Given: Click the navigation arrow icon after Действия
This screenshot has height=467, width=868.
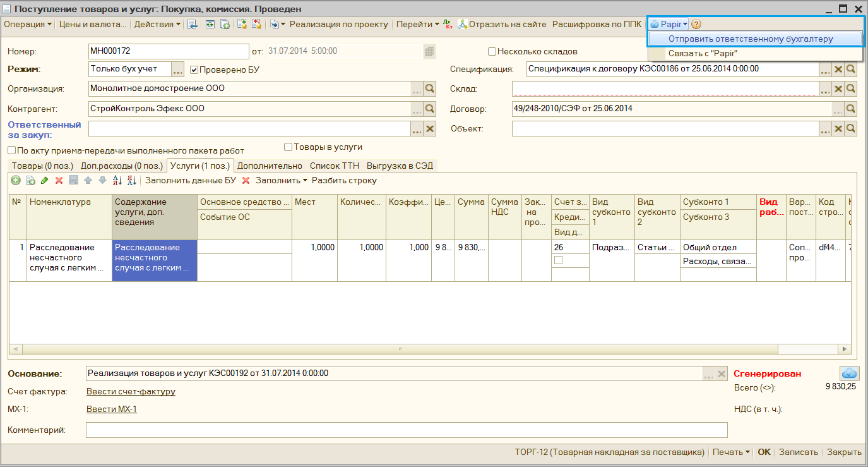Looking at the screenshot, I should point(193,25).
